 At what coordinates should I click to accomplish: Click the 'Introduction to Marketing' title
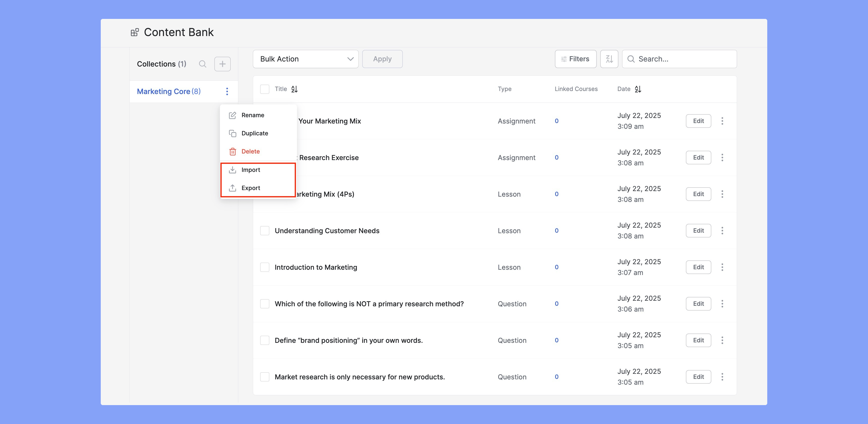pyautogui.click(x=316, y=267)
